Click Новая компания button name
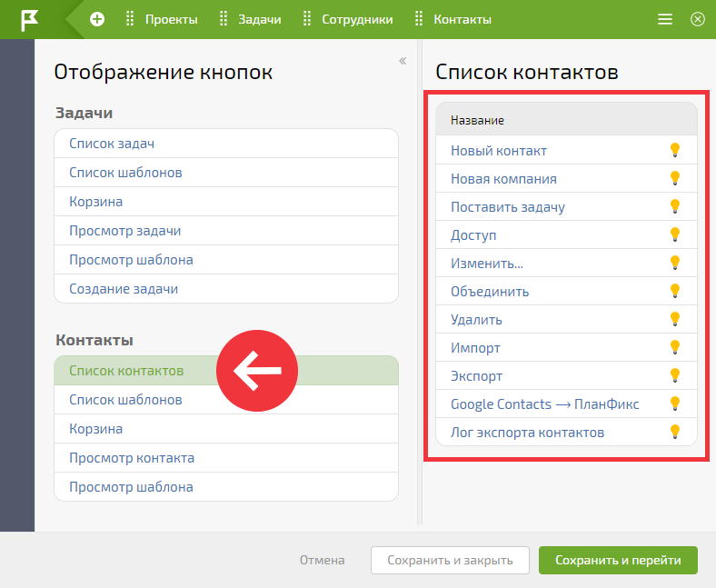716x588 pixels. tap(503, 179)
